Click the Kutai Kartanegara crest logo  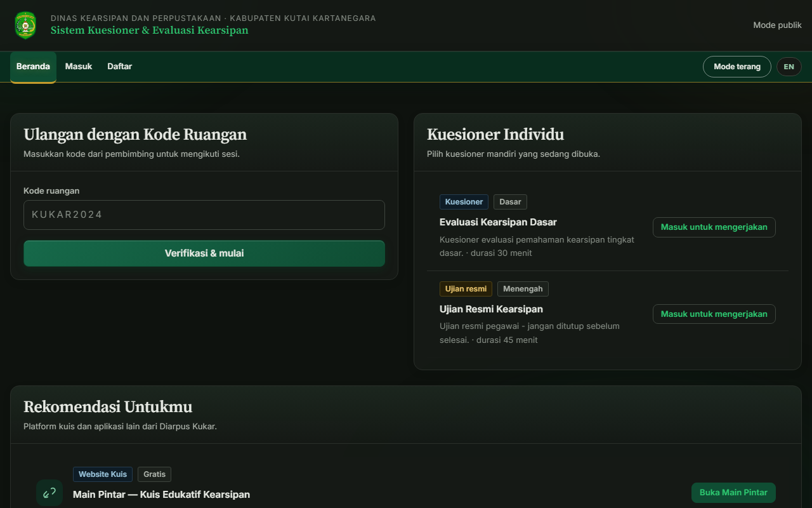click(x=25, y=25)
